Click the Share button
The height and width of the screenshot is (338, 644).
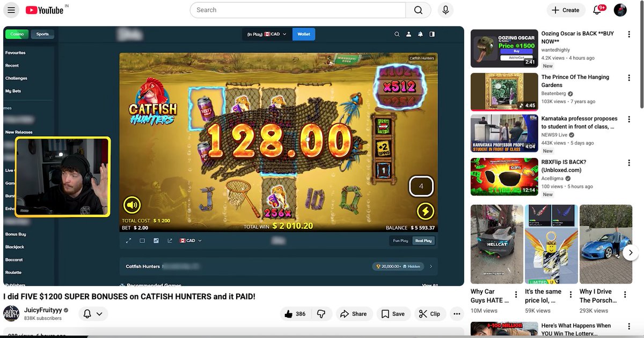(x=354, y=314)
